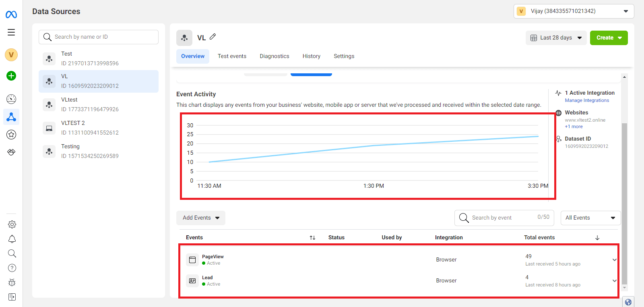Click the Search by name or ID field
This screenshot has width=644, height=307.
coord(99,37)
